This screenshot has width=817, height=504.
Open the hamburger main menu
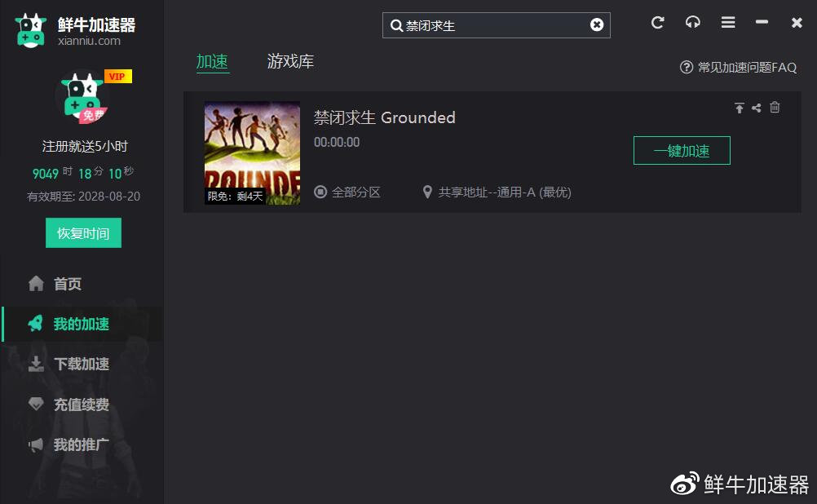coord(727,23)
